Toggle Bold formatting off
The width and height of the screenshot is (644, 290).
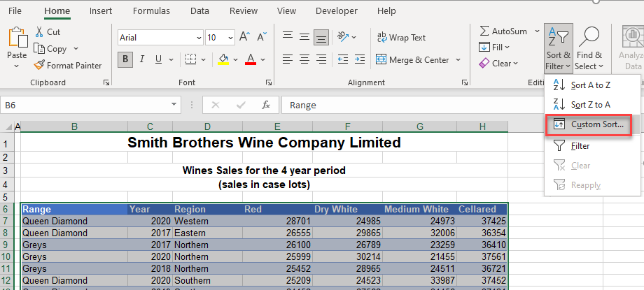(126, 59)
